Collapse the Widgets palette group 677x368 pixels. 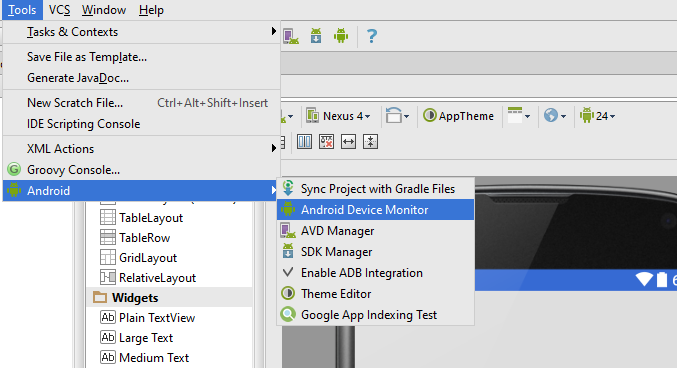click(135, 298)
